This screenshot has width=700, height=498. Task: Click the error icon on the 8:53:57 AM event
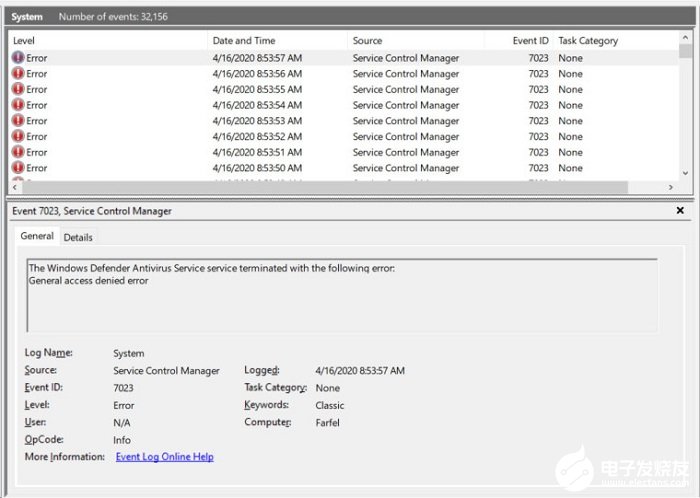(x=18, y=58)
